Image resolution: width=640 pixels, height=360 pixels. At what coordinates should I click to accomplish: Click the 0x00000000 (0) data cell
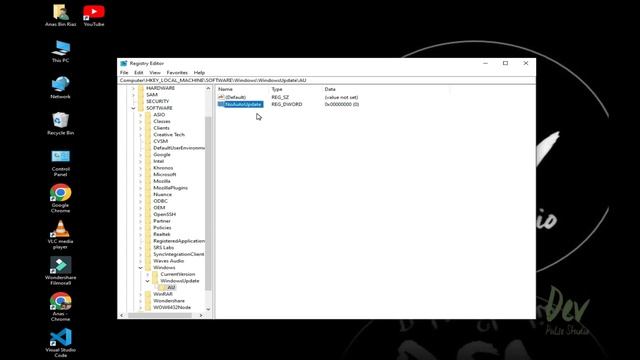pos(342,104)
